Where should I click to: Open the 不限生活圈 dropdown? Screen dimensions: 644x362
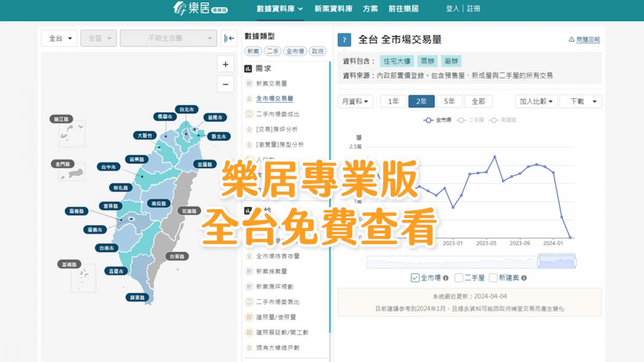pos(169,38)
